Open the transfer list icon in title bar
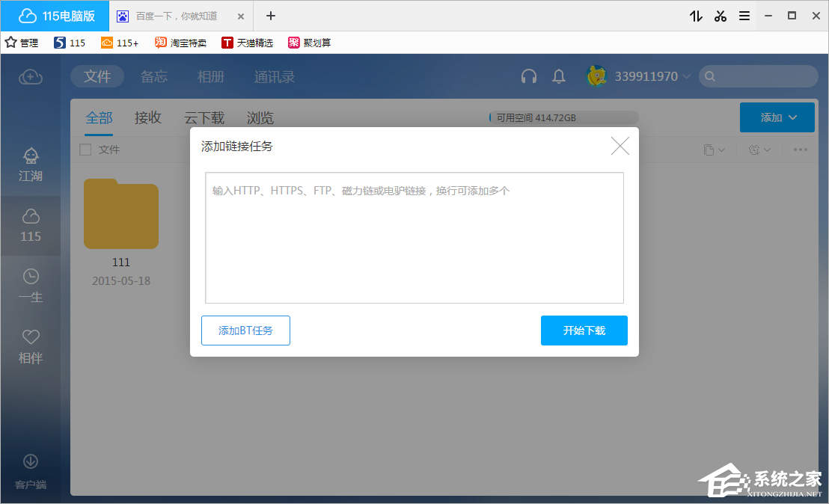 pyautogui.click(x=696, y=16)
